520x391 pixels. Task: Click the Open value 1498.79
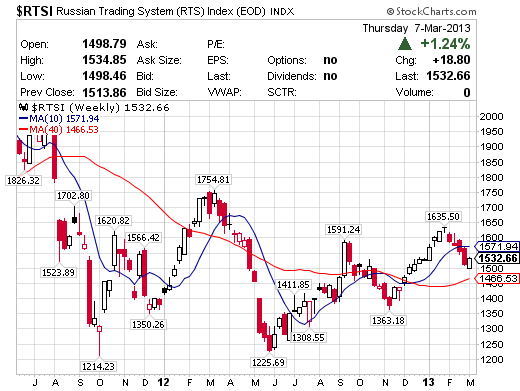click(x=104, y=44)
